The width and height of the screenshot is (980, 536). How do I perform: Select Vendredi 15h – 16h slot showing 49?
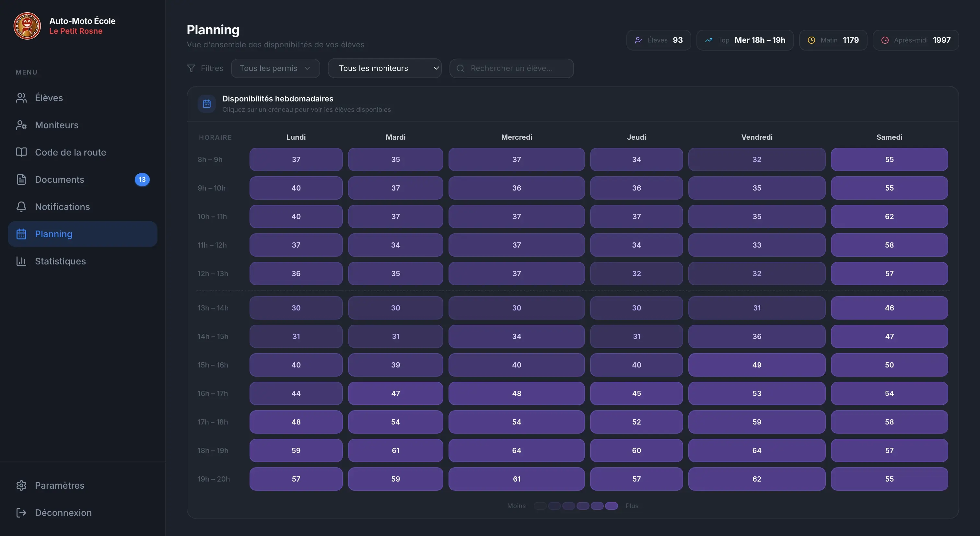tap(757, 365)
